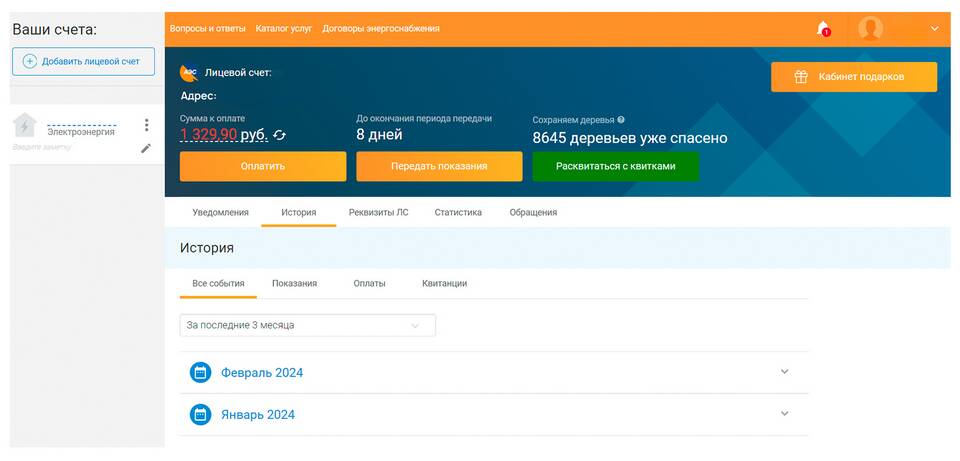Switch to the Статистика tab

pyautogui.click(x=458, y=212)
